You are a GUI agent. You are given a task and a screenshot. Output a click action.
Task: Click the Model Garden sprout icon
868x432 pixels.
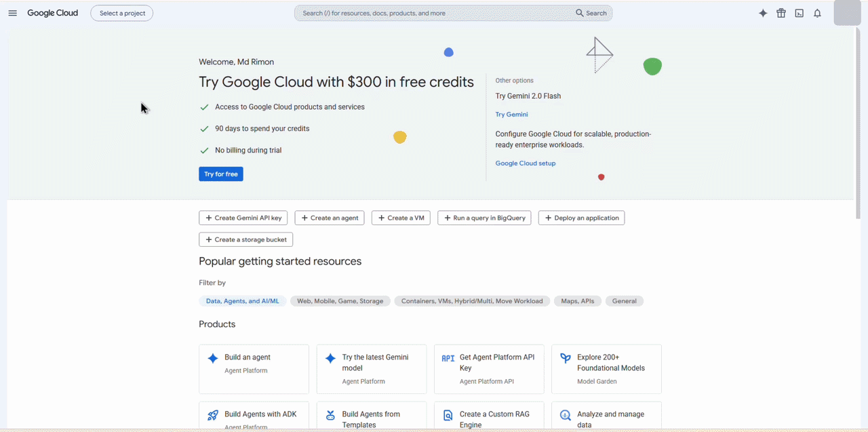pos(566,358)
